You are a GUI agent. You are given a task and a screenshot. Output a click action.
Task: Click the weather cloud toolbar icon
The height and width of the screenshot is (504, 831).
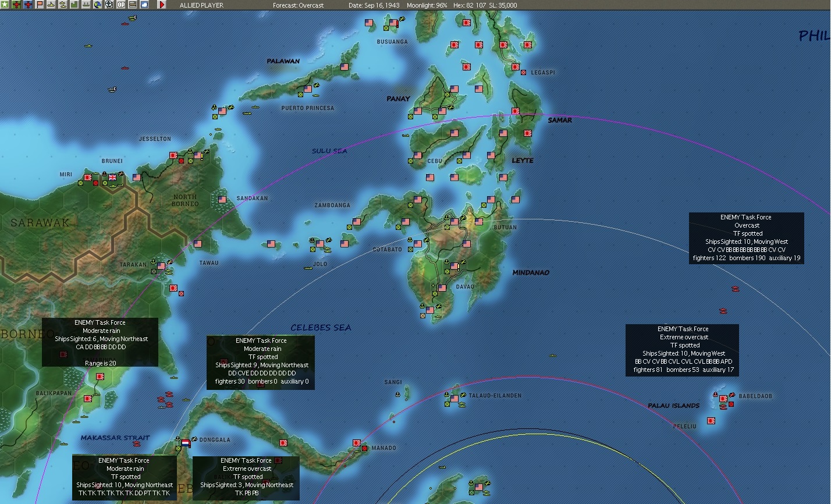[144, 5]
